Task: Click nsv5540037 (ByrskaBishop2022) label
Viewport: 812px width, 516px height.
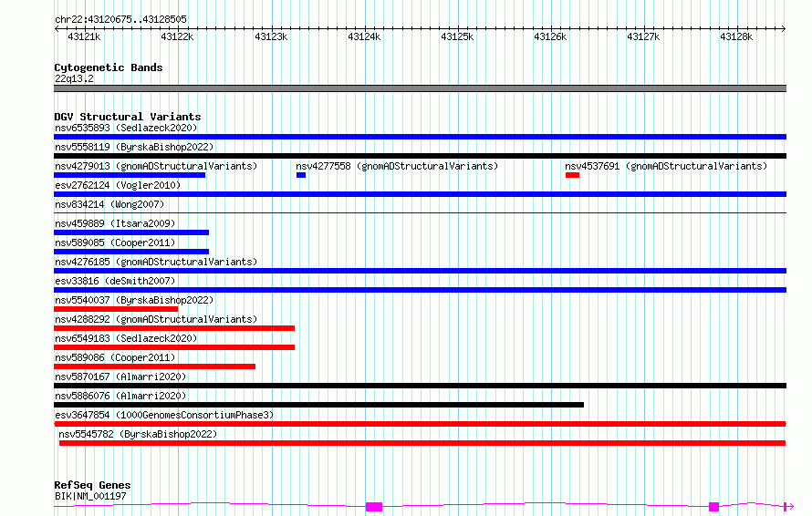Action: [134, 300]
